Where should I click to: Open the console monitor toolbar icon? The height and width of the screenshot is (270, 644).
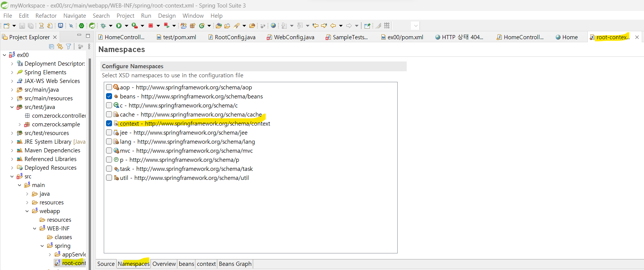coord(60,26)
